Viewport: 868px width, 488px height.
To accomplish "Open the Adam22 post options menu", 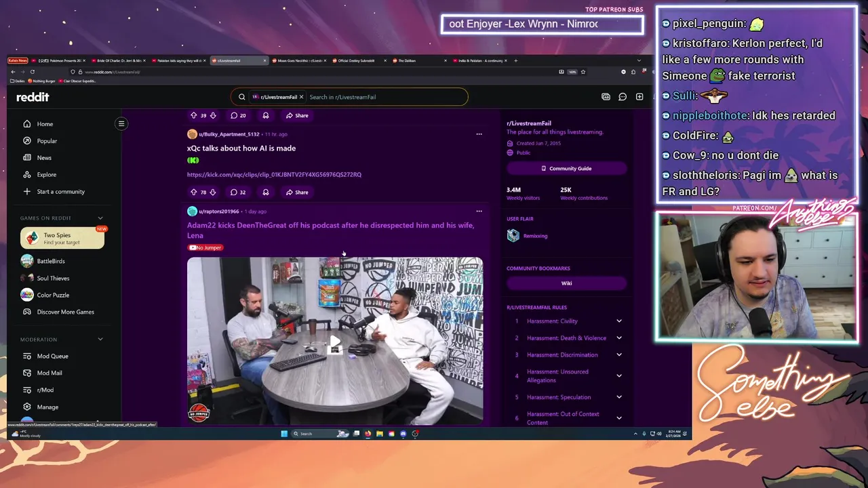I will [x=479, y=211].
